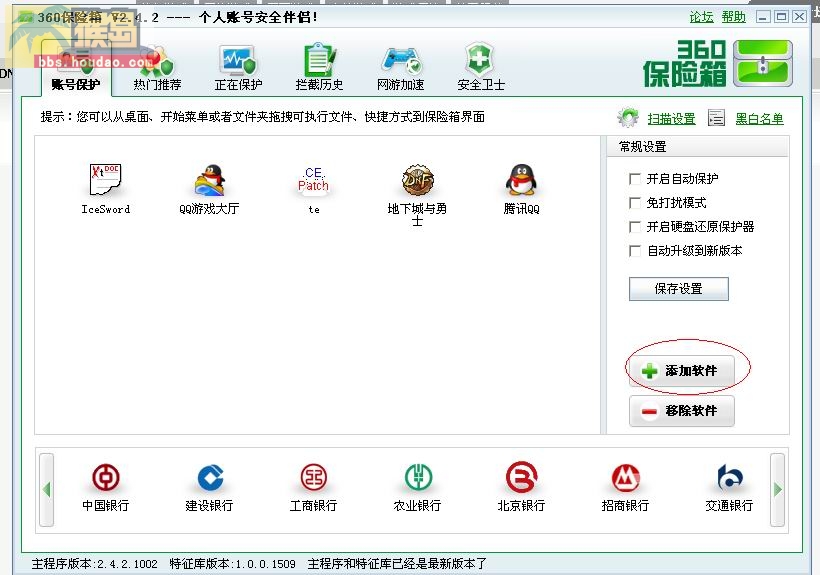
Task: Show more banks with right arrow
Action: (x=778, y=490)
